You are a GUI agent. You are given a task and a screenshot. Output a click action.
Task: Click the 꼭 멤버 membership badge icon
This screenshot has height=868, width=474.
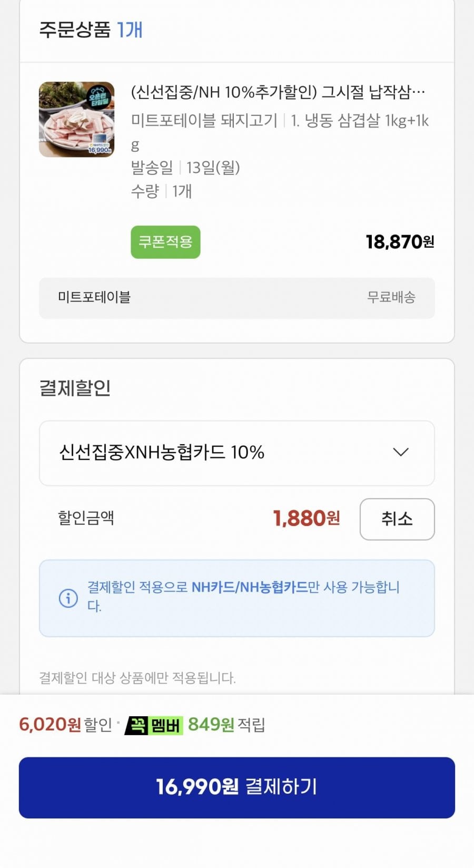point(154,725)
